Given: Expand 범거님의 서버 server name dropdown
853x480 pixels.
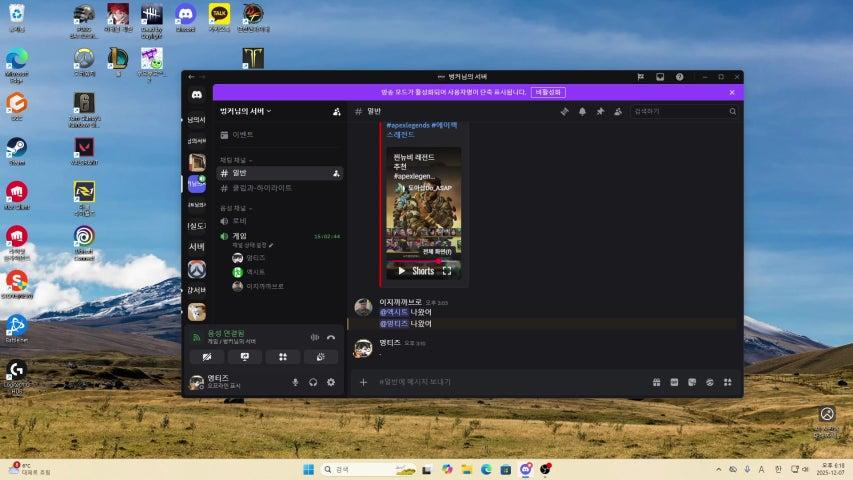Looking at the screenshot, I should [x=246, y=111].
